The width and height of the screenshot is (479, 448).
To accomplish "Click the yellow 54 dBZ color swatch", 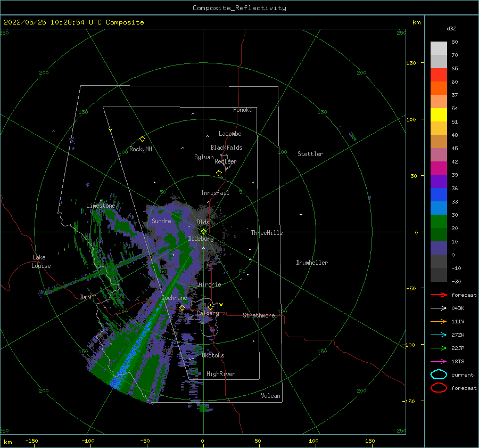I will [439, 115].
